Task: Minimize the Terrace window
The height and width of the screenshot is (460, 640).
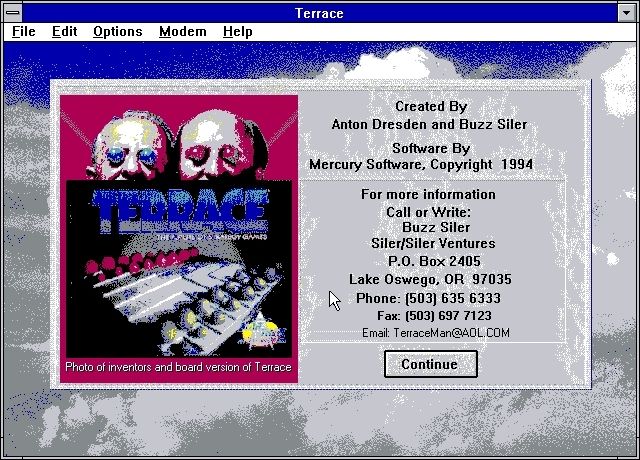Action: tap(627, 12)
